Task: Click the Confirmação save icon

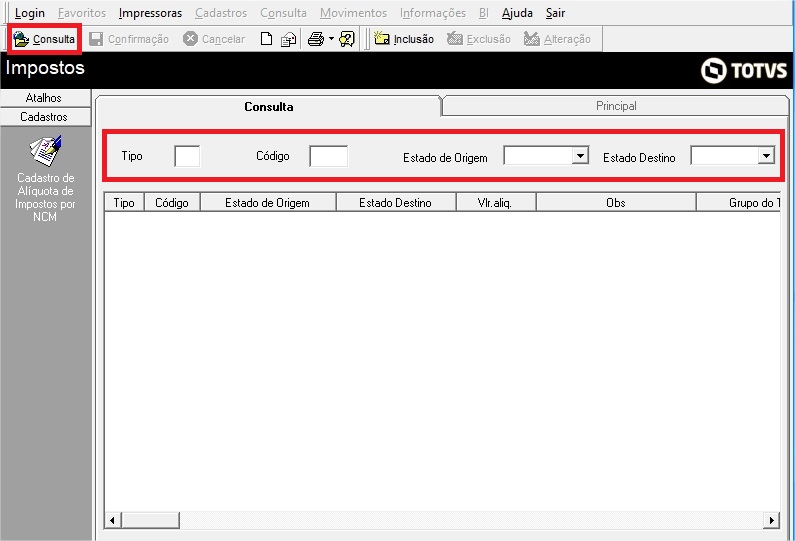Action: point(96,39)
